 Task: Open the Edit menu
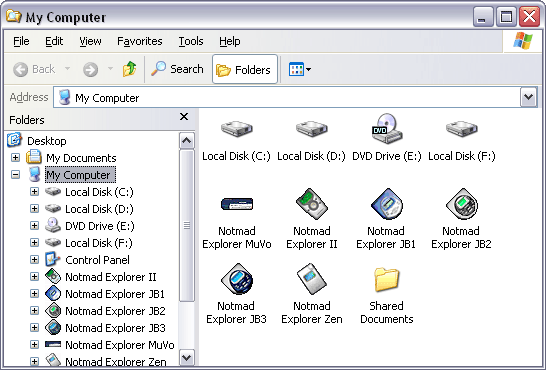pyautogui.click(x=54, y=41)
